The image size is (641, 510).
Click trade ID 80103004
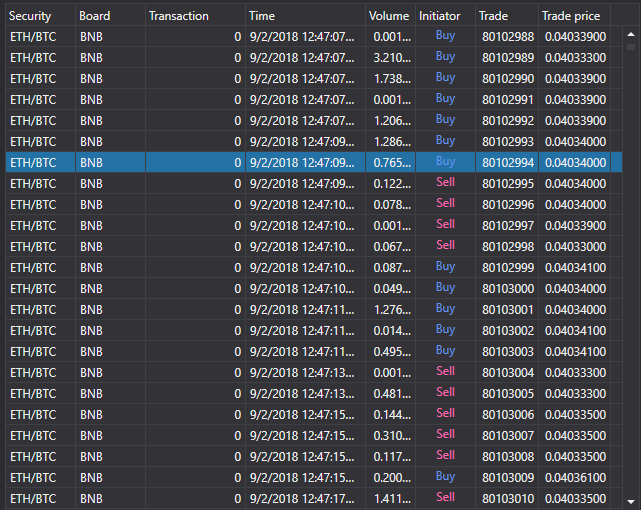[508, 373]
